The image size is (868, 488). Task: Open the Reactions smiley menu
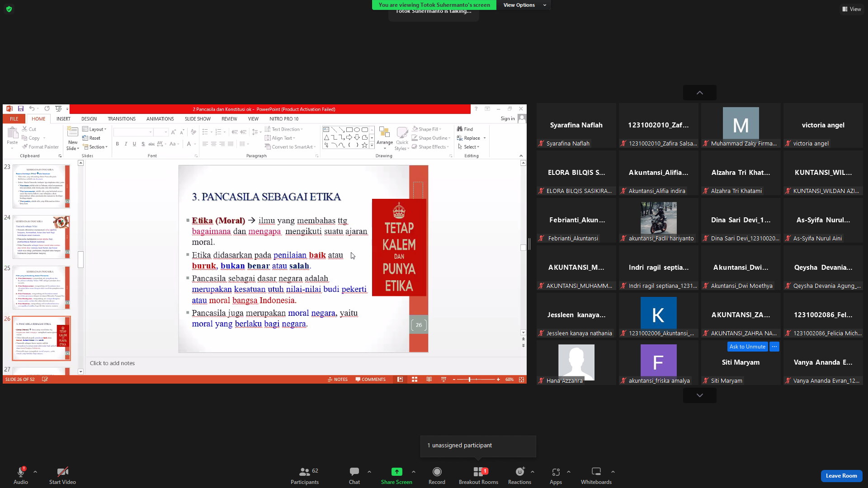(520, 476)
